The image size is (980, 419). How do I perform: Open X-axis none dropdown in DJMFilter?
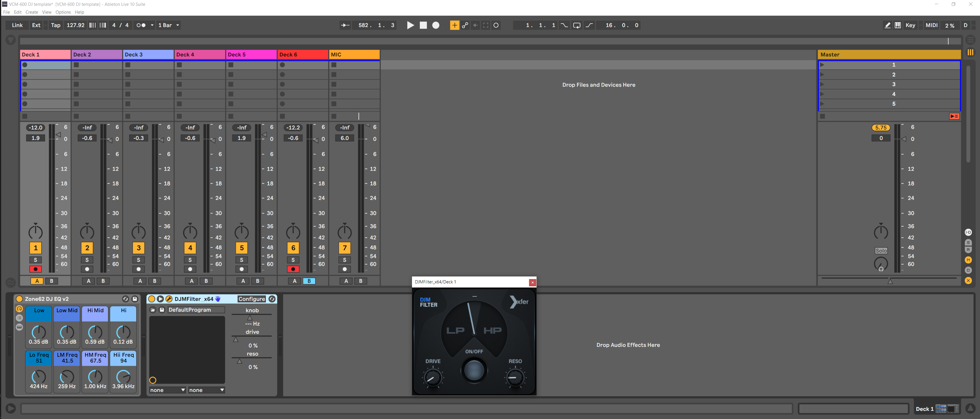tap(167, 390)
